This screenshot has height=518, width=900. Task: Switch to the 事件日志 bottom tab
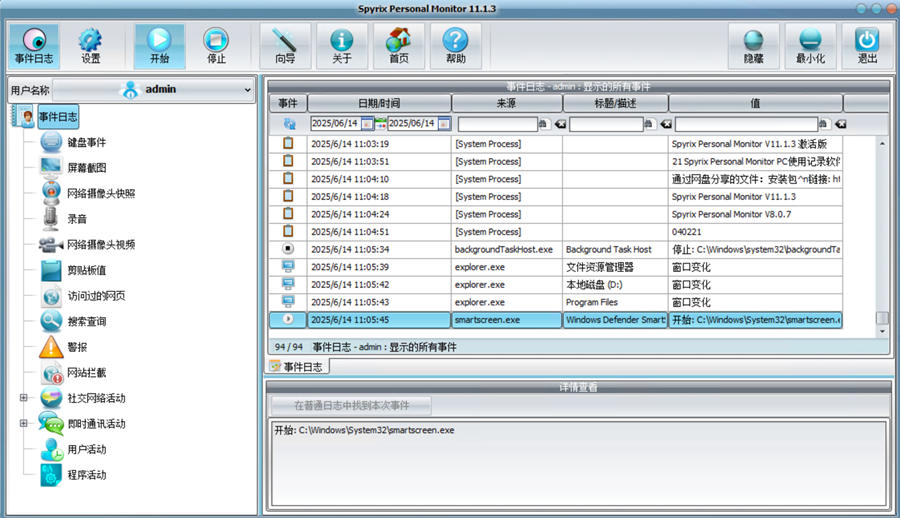(x=297, y=366)
